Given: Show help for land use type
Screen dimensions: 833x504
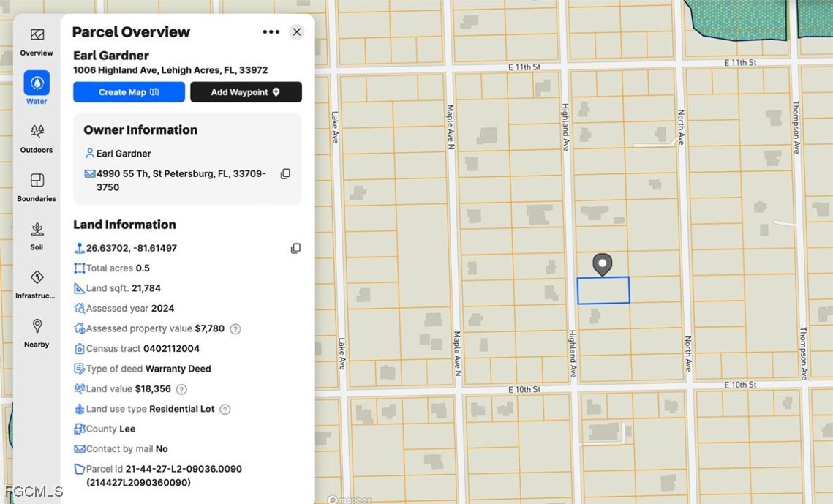Looking at the screenshot, I should (x=225, y=410).
